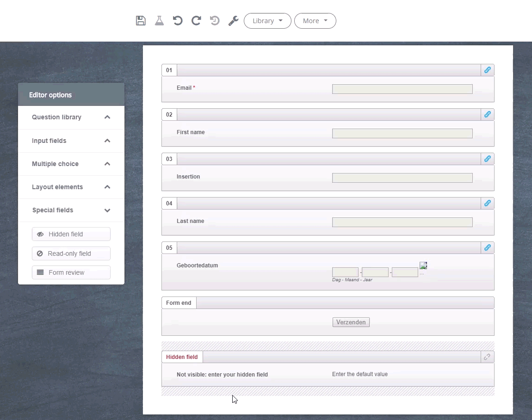Open revision history clock icon

coord(215,21)
